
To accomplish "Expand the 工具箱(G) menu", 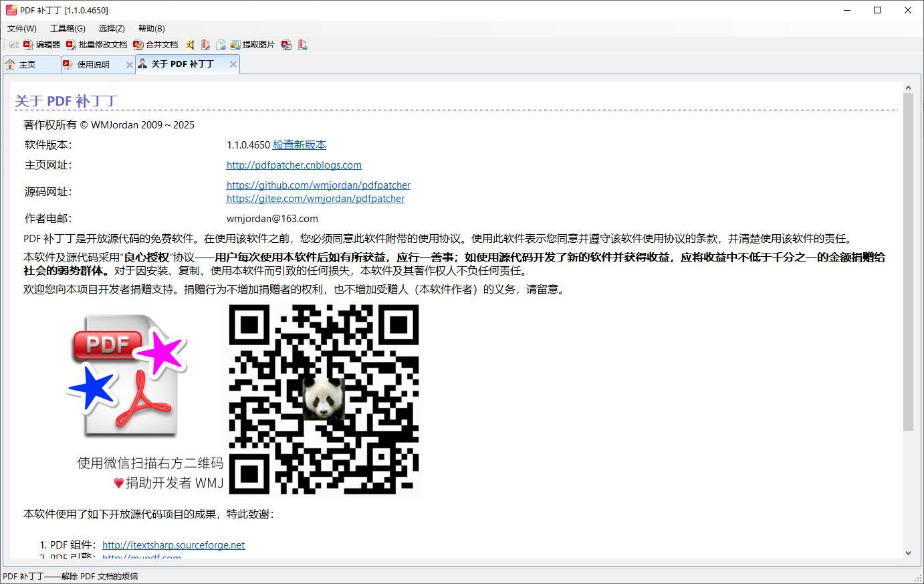I will point(68,28).
